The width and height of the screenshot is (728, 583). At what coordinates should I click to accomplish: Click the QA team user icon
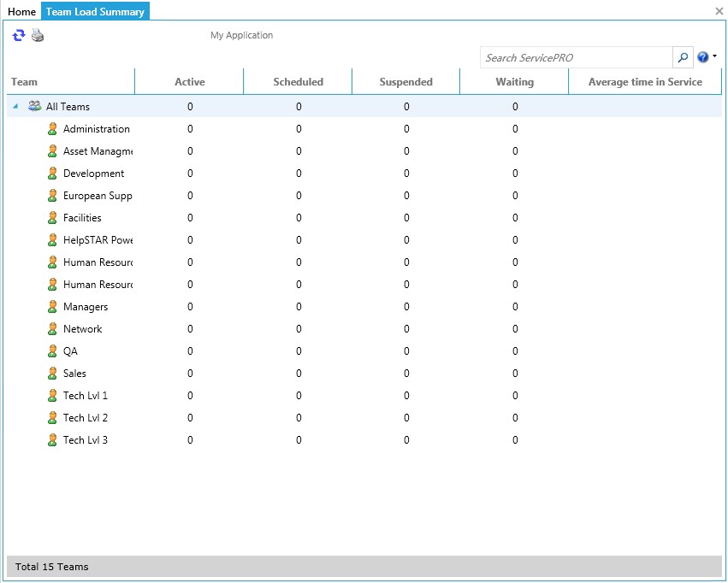point(52,351)
